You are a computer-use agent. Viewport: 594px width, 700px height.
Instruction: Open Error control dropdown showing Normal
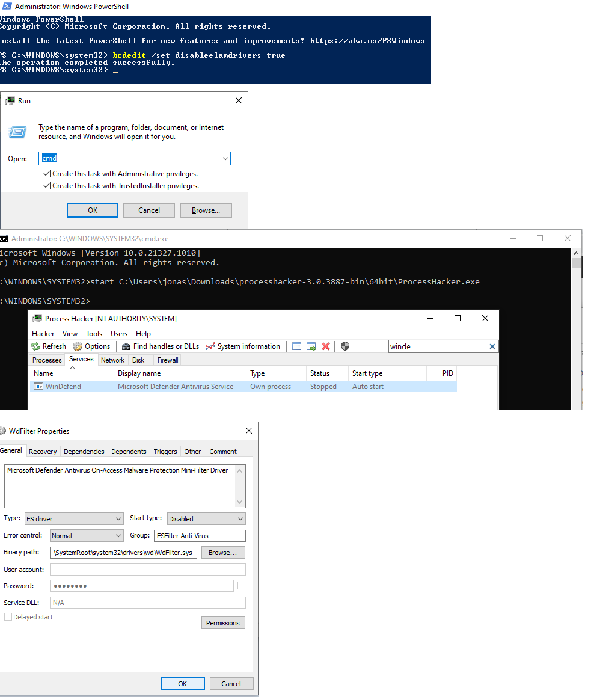tap(87, 536)
